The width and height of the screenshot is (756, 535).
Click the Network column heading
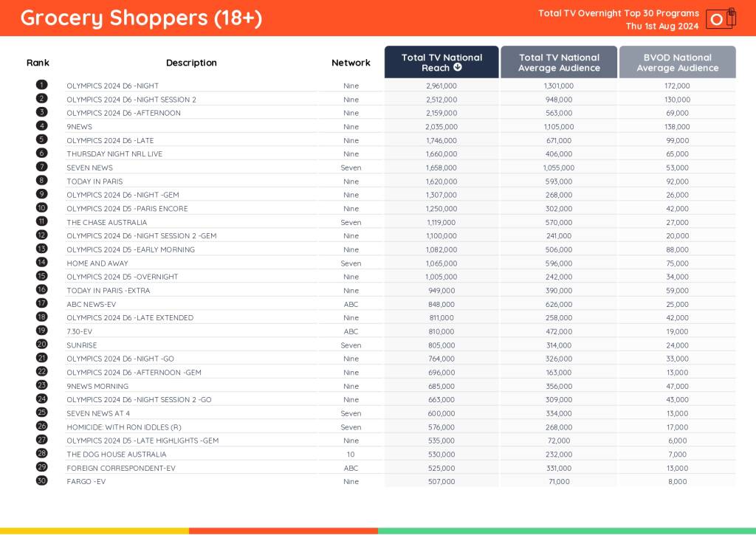pyautogui.click(x=351, y=63)
